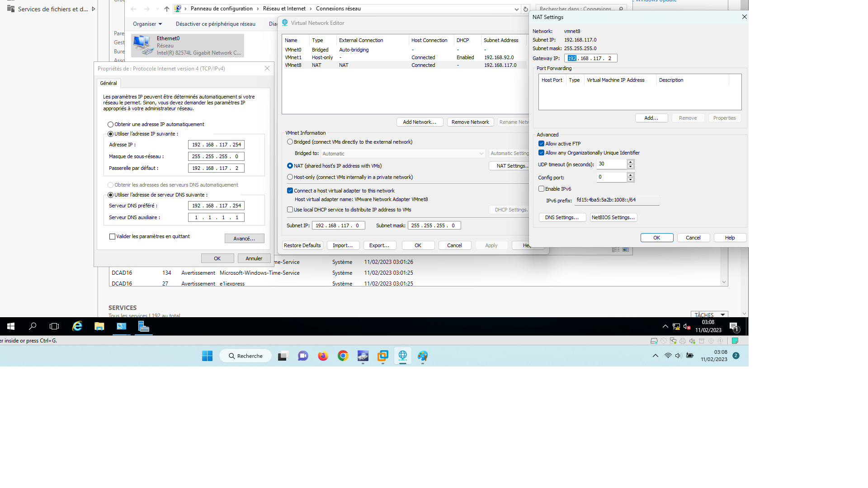Click host volume tray icon
868x488 pixels.
[x=678, y=356]
